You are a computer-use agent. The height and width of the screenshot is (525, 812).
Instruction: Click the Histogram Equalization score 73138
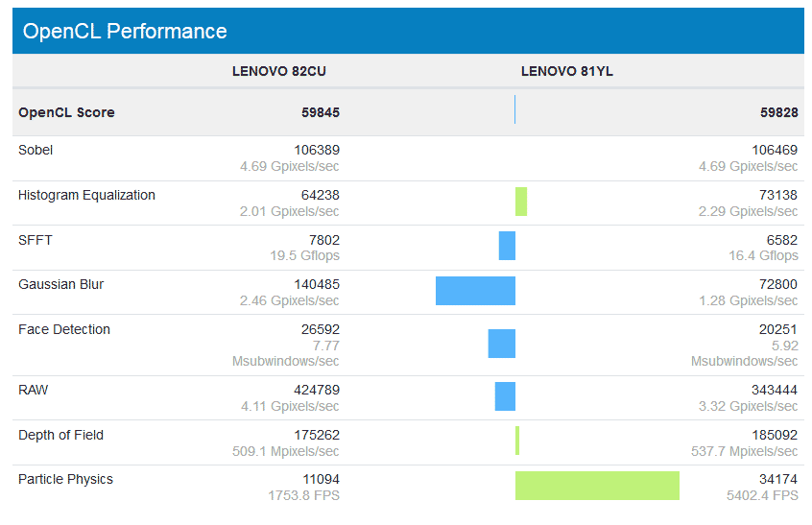(778, 195)
